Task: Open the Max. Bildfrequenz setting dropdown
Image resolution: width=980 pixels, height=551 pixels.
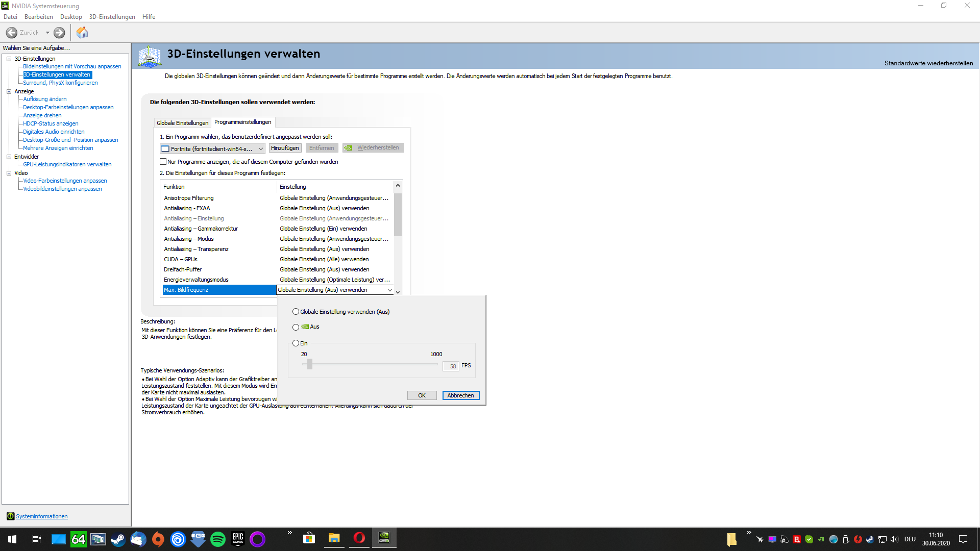Action: pos(390,290)
